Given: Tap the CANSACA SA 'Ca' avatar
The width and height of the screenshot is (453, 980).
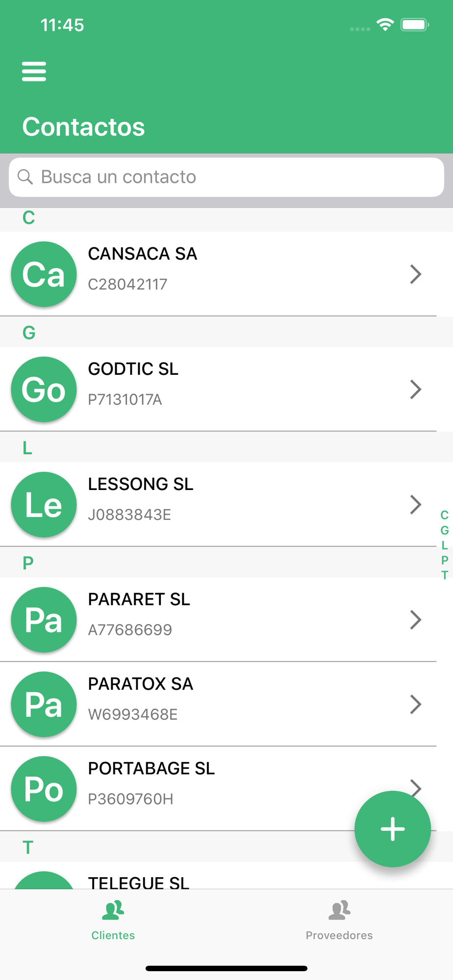Looking at the screenshot, I should pyautogui.click(x=44, y=274).
